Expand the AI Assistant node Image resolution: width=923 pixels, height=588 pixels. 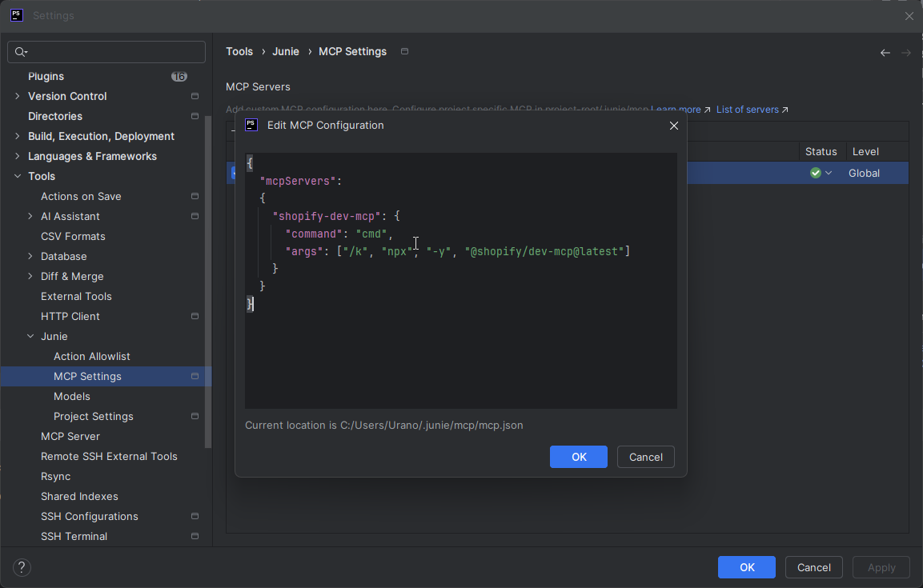(30, 216)
